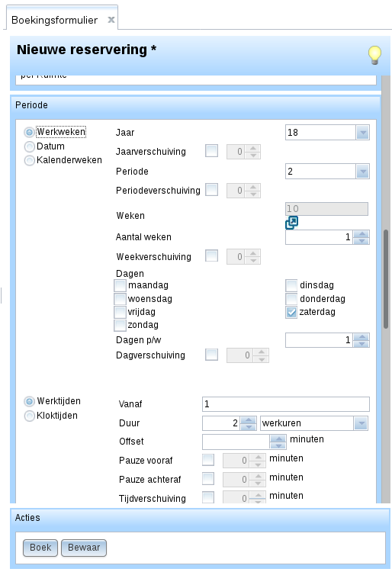Click the lightbulb hint icon
This screenshot has width=392, height=572.
pos(374,55)
